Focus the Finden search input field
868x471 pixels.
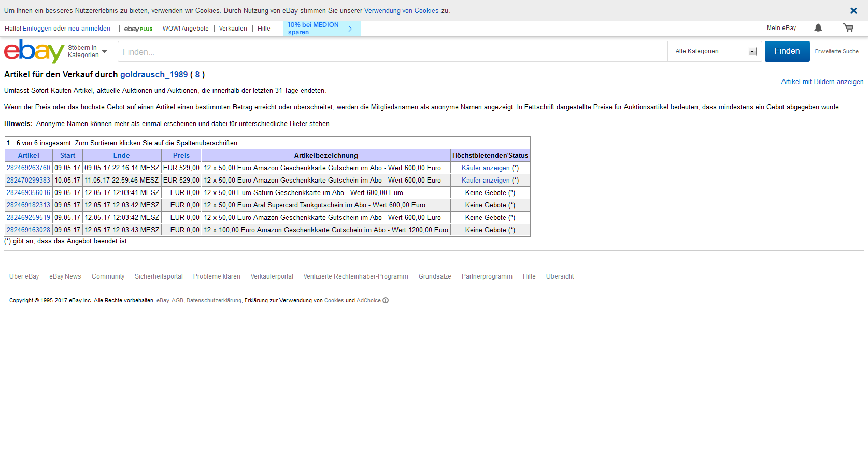coord(393,52)
